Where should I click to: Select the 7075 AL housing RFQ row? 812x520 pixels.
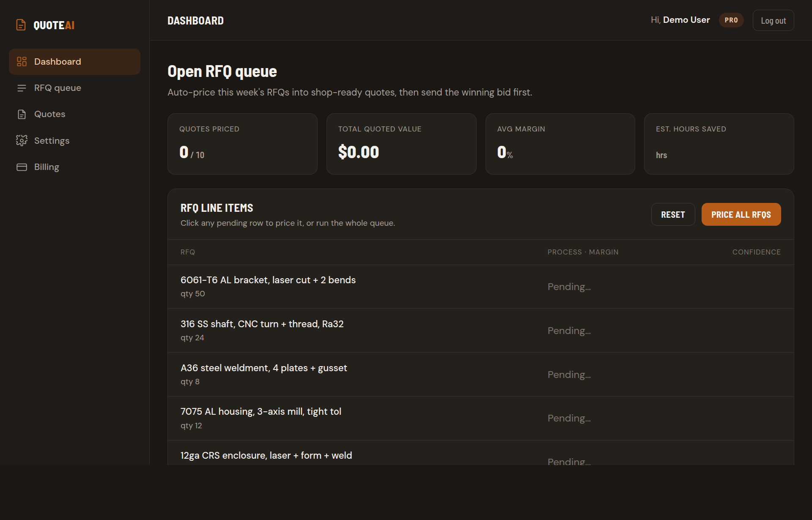tap(480, 418)
